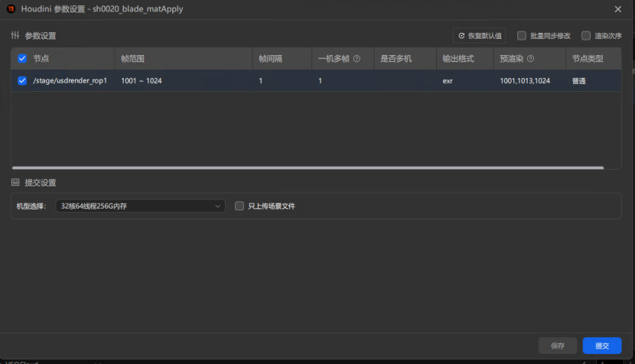Click help icon next to 预渲染

pyautogui.click(x=530, y=59)
